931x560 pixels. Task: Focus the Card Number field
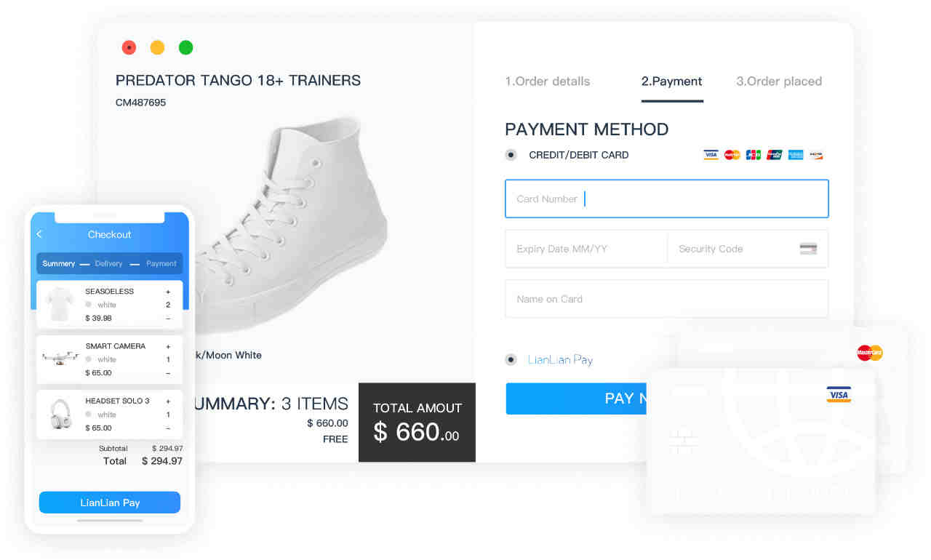tap(667, 199)
